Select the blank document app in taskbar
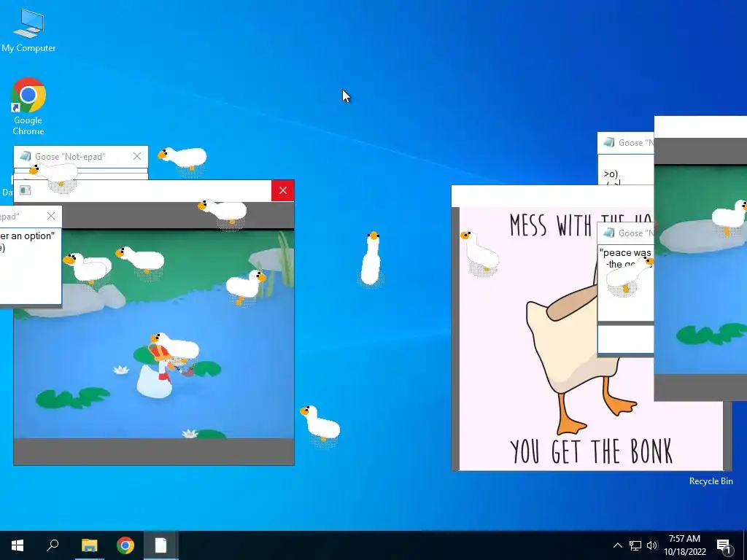 (x=160, y=545)
